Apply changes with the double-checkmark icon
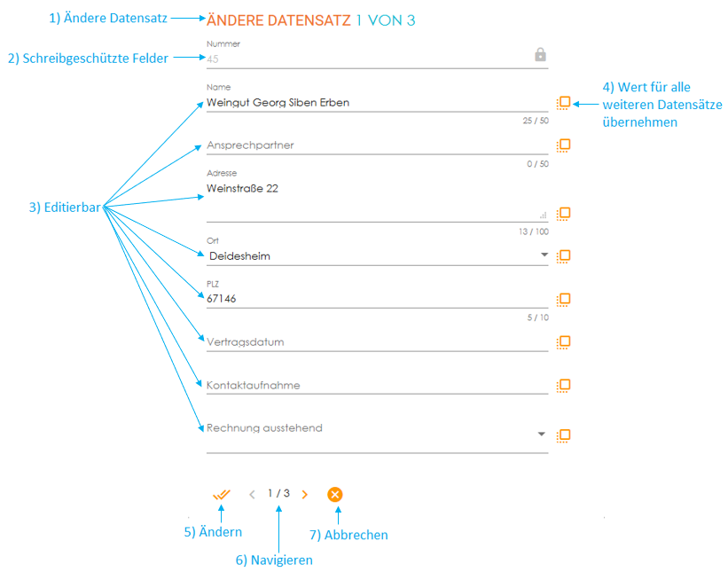 [222, 495]
